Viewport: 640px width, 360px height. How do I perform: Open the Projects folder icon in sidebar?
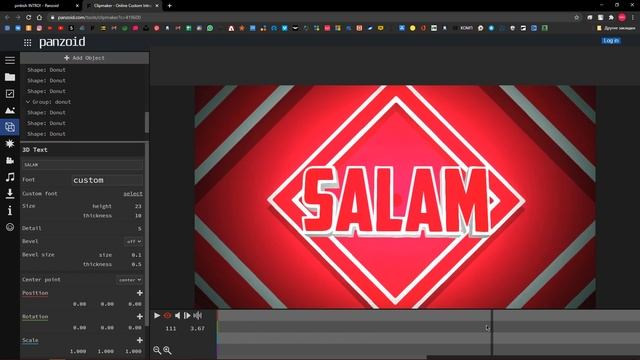coord(10,77)
